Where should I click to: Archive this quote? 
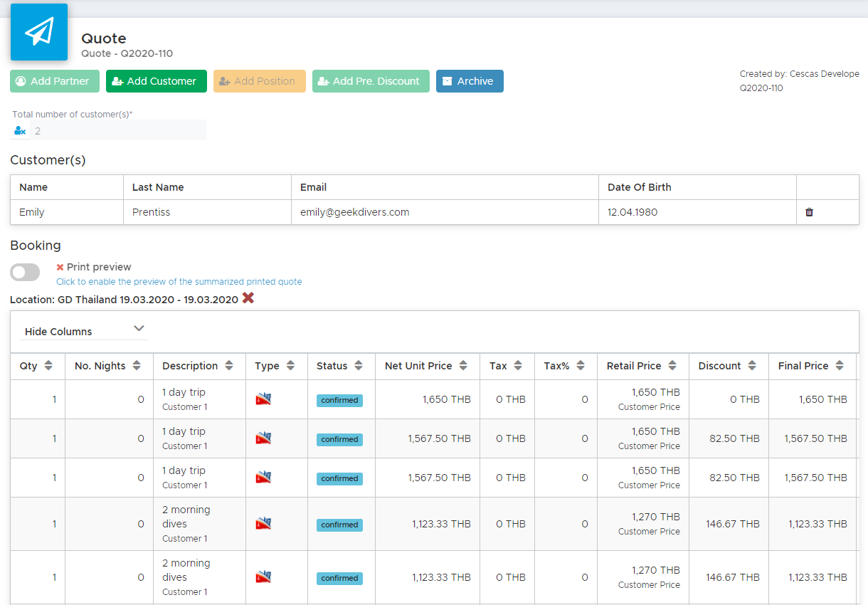[x=470, y=81]
